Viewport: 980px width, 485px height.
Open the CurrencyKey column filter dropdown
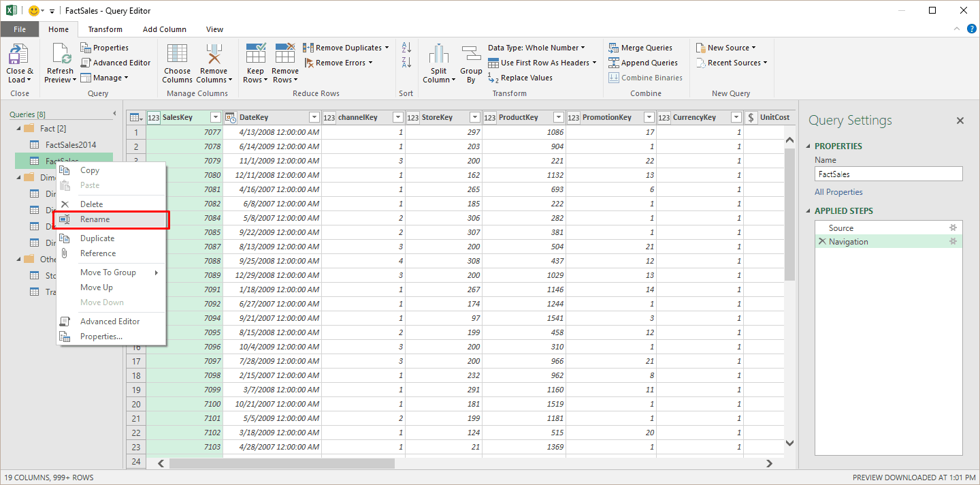[736, 117]
